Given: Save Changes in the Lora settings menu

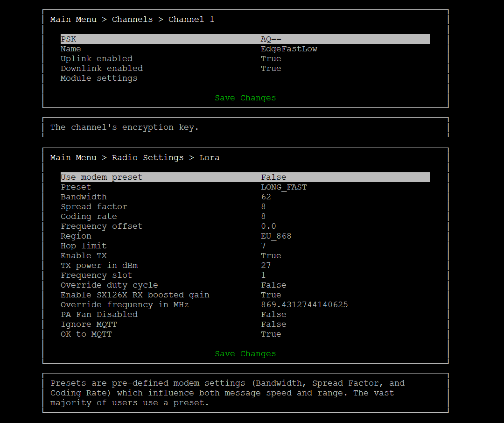Looking at the screenshot, I should point(245,354).
